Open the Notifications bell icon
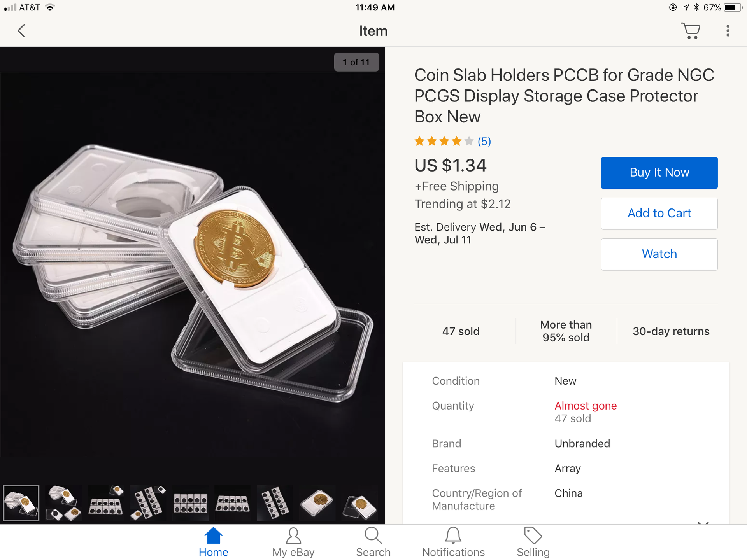This screenshot has height=560, width=747. coord(453,536)
